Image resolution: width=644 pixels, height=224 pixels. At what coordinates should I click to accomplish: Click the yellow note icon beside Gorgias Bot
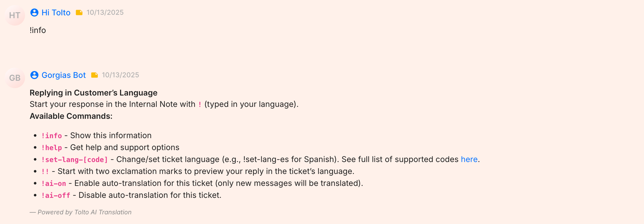click(x=94, y=75)
